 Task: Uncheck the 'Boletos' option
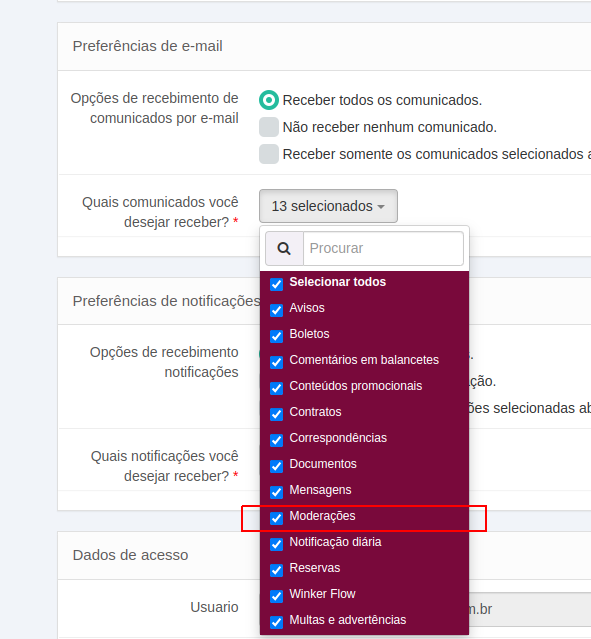pos(276,336)
